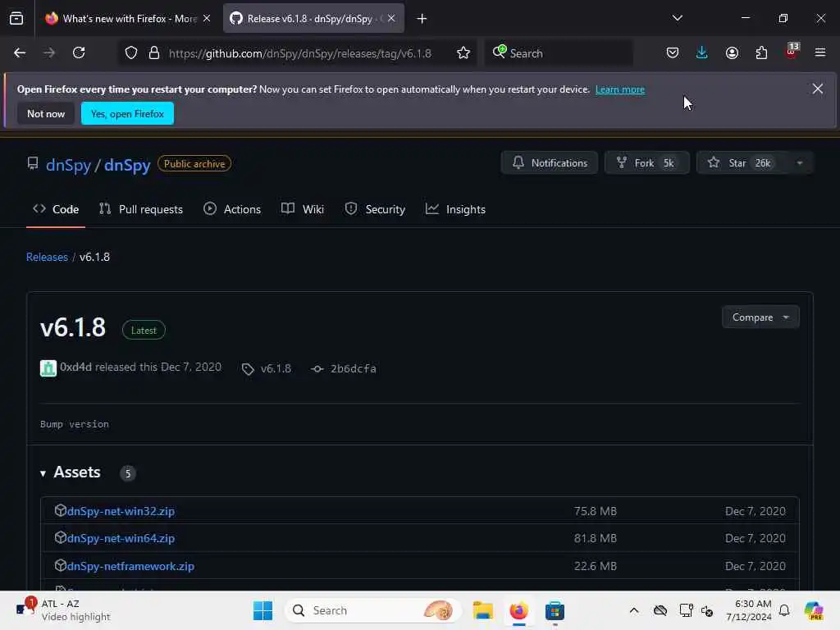Open Microsoft Store from taskbar
This screenshot has width=840, height=630.
click(555, 610)
